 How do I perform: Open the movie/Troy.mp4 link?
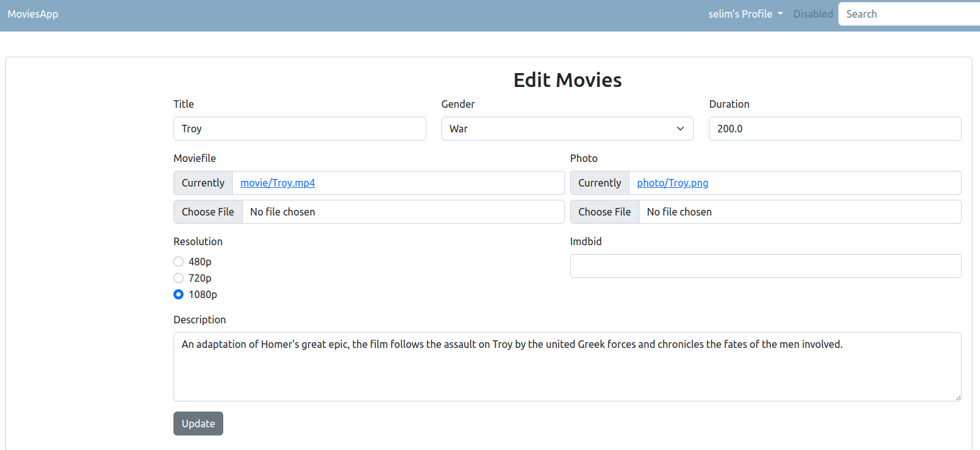coord(277,183)
